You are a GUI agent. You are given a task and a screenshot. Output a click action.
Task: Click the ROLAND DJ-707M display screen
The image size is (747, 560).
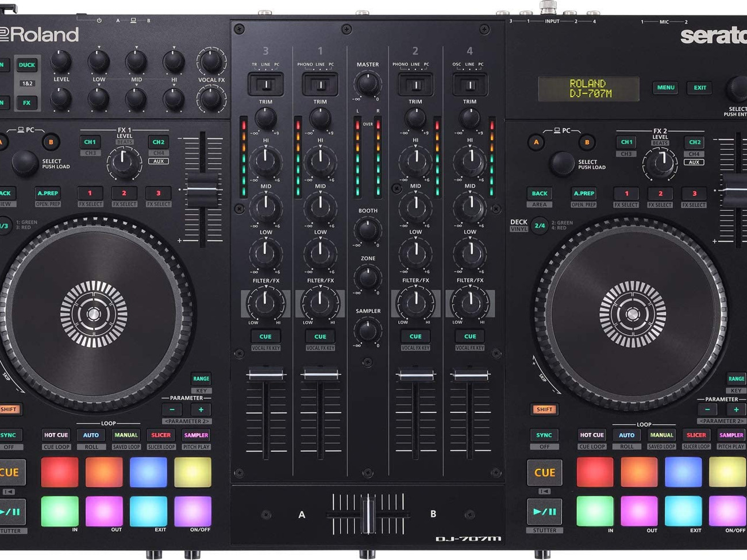[x=588, y=88]
